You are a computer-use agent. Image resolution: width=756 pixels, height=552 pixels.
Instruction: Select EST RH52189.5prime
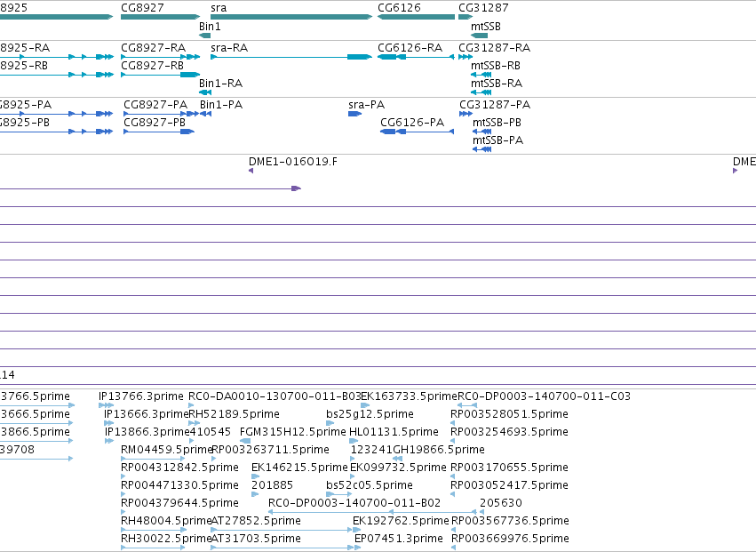(x=234, y=414)
